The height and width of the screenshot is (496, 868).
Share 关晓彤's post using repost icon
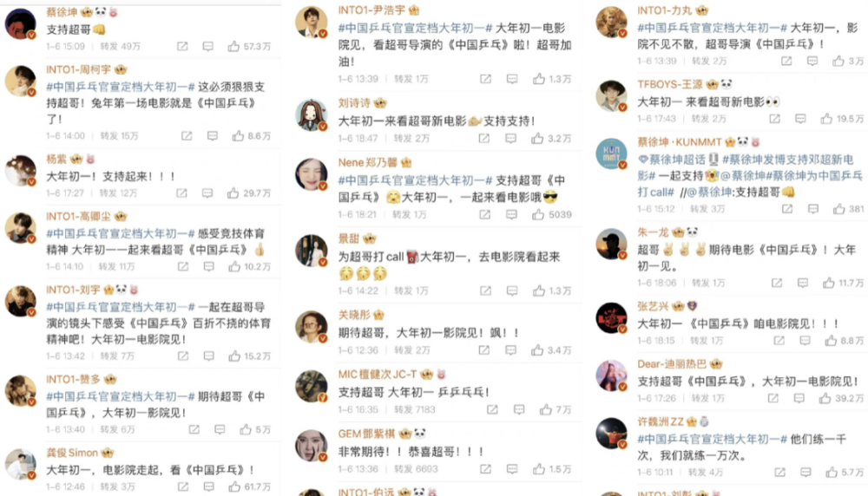pyautogui.click(x=483, y=350)
